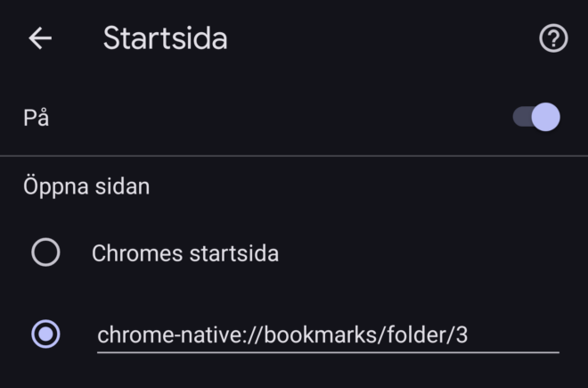Click the Startsida page title
The width and height of the screenshot is (588, 388).
[166, 38]
